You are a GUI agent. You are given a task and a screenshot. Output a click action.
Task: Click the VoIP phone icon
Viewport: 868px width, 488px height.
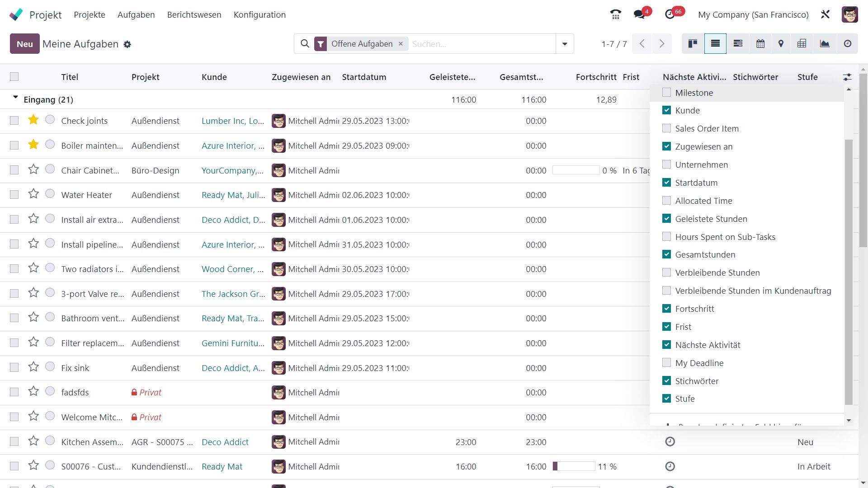(x=615, y=14)
